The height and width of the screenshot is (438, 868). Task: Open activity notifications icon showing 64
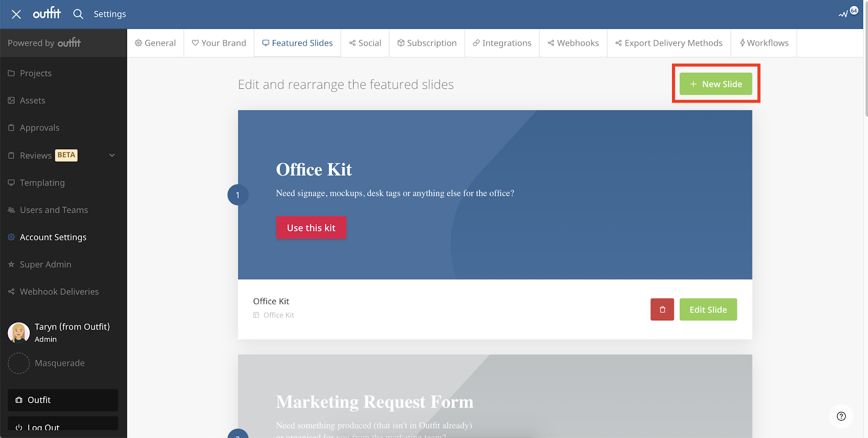click(x=848, y=12)
